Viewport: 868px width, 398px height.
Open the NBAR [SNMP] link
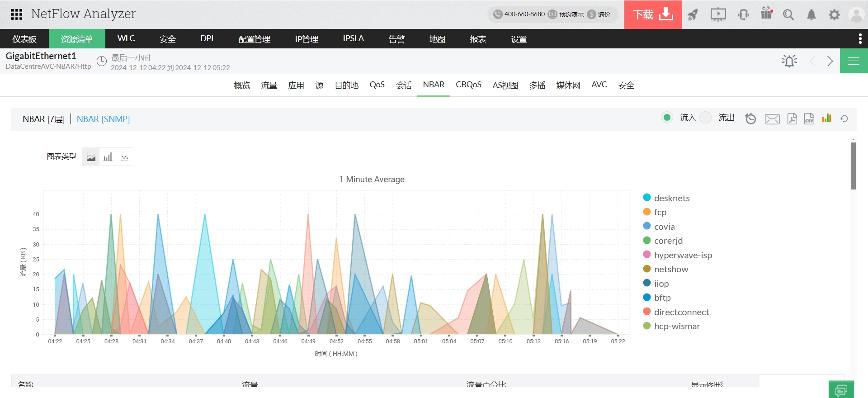pos(103,119)
